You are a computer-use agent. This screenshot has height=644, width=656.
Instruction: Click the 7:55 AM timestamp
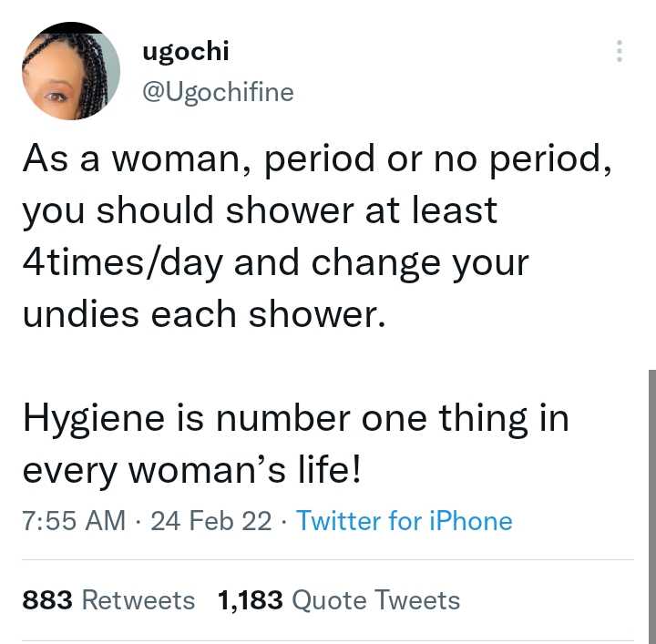(x=74, y=521)
